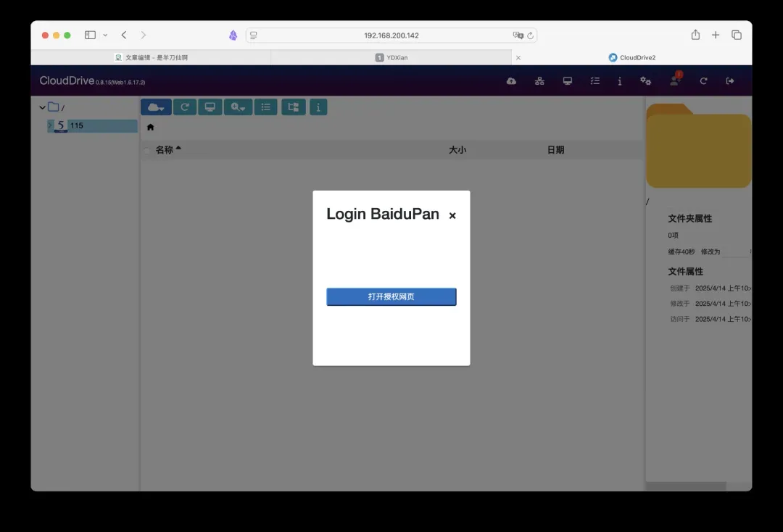783x532 pixels.
Task: Select the root folder icon in tree
Action: click(54, 107)
